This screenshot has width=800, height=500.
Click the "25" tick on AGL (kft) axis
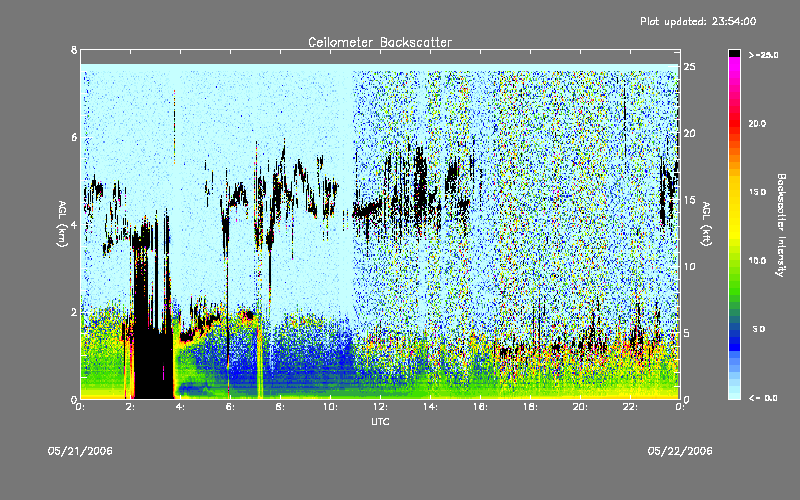click(689, 67)
